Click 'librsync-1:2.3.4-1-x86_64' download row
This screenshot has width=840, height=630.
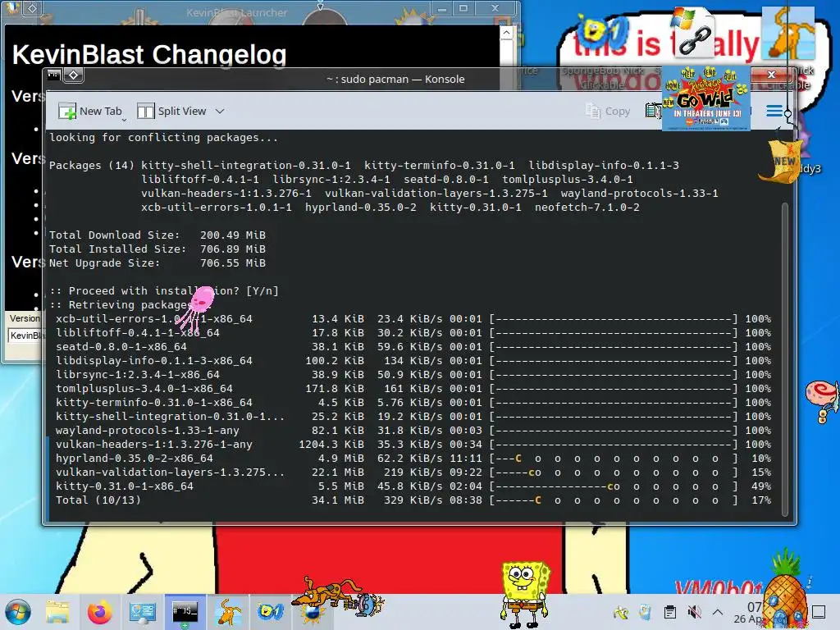(413, 374)
